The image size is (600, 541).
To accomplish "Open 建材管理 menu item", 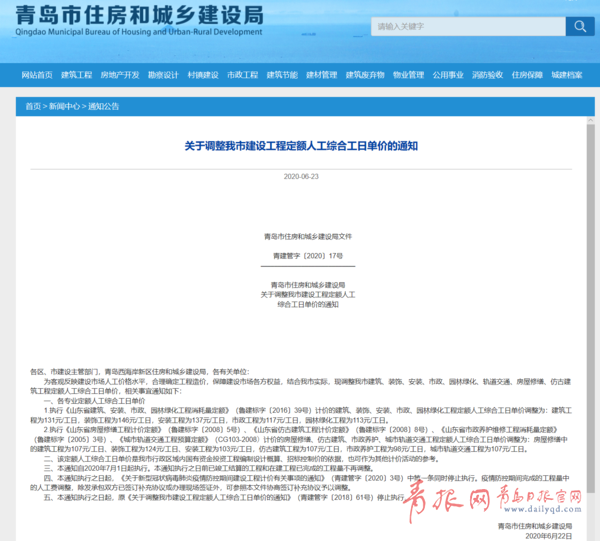I will (322, 75).
